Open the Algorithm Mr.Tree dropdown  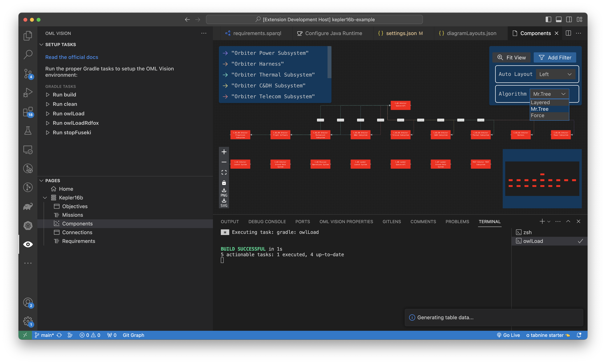tap(549, 94)
